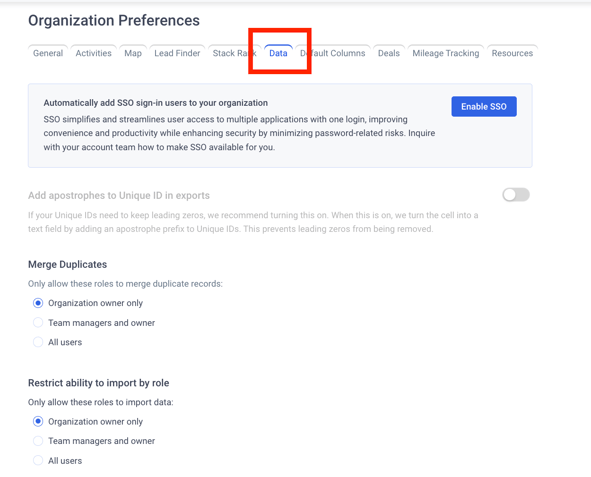Screen dimensions: 591x477
Task: Switch to the Deals tab
Action: pos(389,53)
